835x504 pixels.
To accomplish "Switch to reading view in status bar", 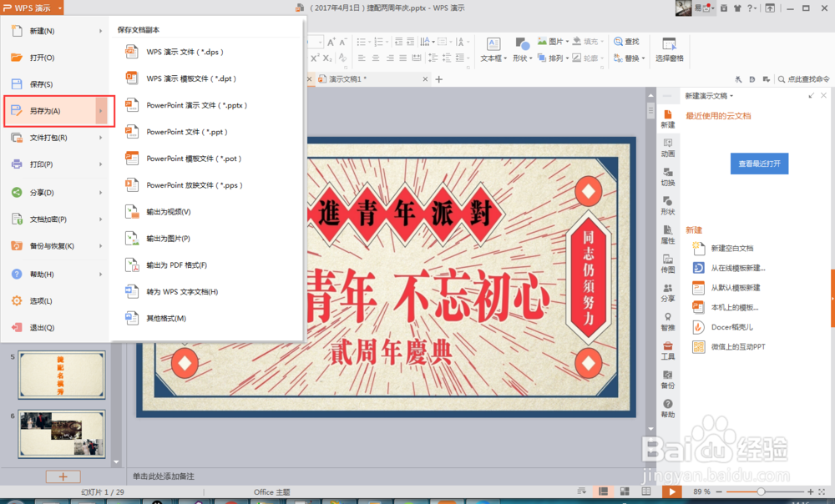I will coord(646,491).
